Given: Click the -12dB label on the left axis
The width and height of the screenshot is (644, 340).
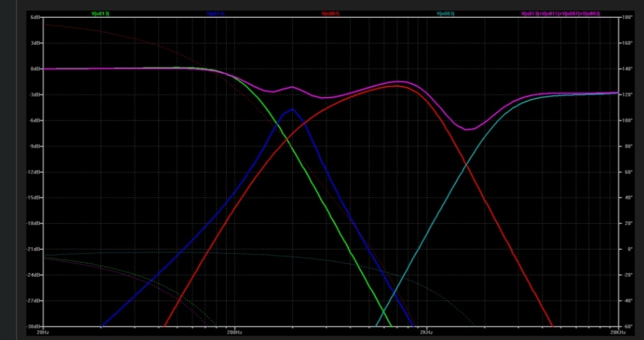Looking at the screenshot, I should 34,172.
